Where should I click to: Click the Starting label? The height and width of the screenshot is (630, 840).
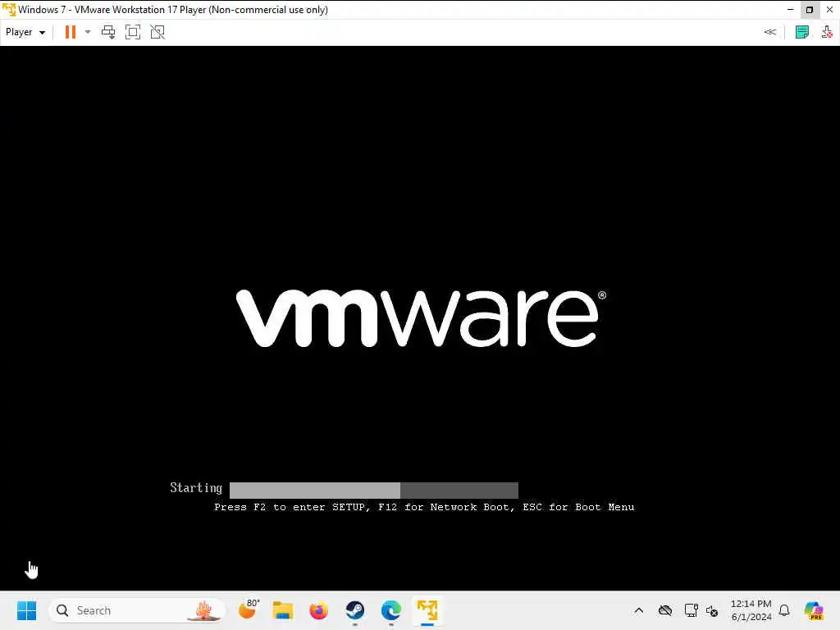196,488
